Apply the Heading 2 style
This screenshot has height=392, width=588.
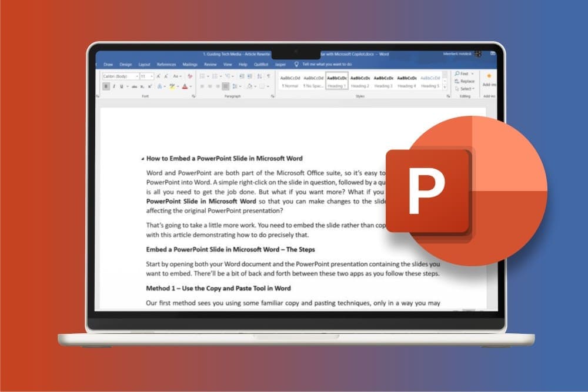360,81
